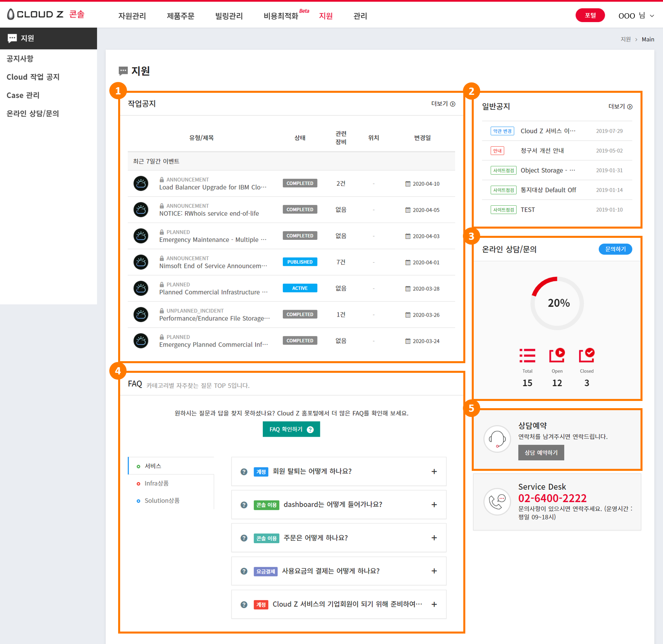This screenshot has width=663, height=644.
Task: Click the question icon beside 사용요금 결제 FAQ
Action: [244, 571]
